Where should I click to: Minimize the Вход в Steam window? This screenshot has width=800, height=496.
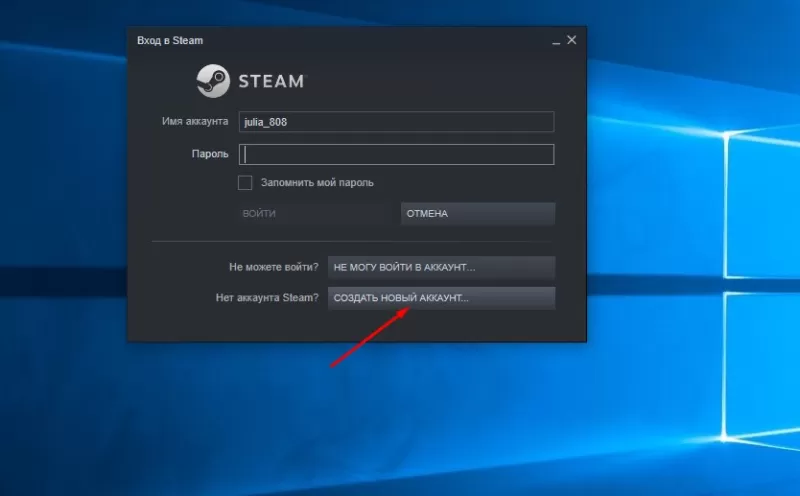556,41
